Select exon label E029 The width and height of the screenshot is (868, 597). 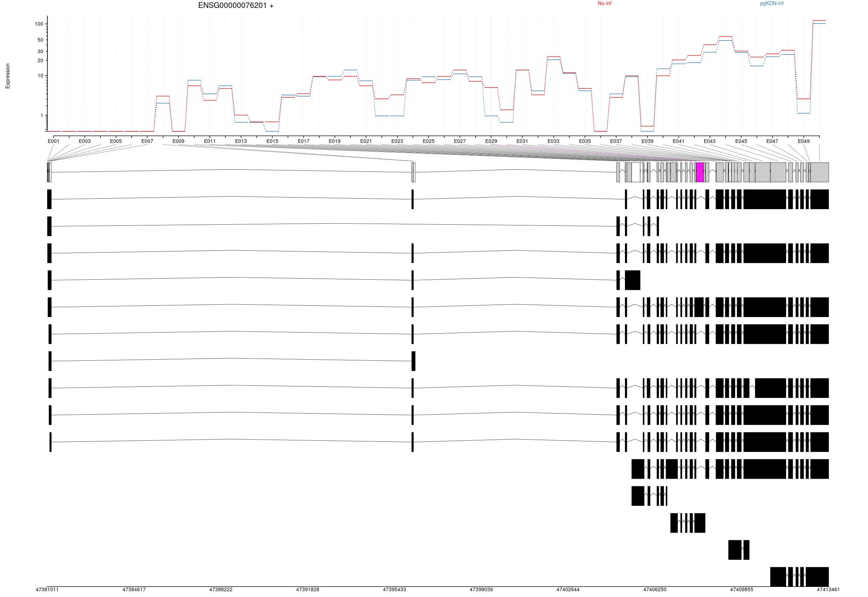click(491, 141)
